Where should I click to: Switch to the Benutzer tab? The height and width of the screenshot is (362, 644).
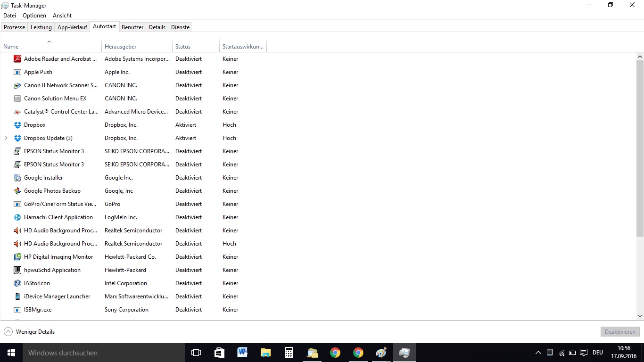[x=132, y=27]
